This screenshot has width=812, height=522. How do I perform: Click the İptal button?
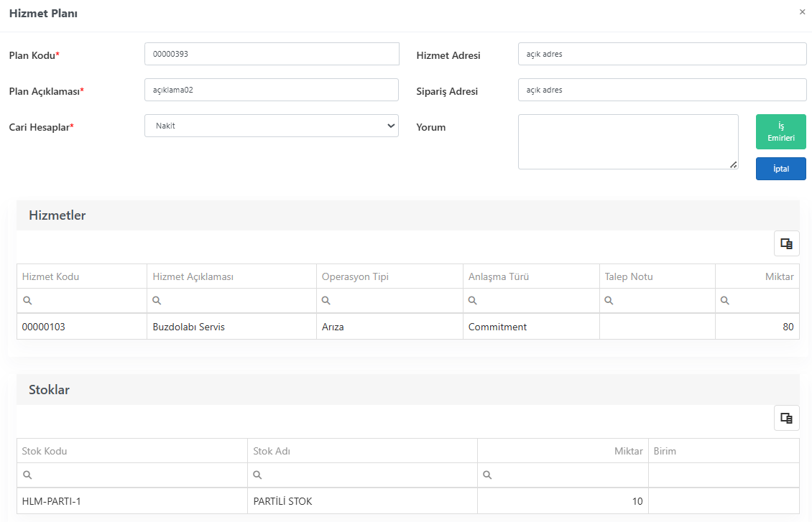(x=781, y=169)
